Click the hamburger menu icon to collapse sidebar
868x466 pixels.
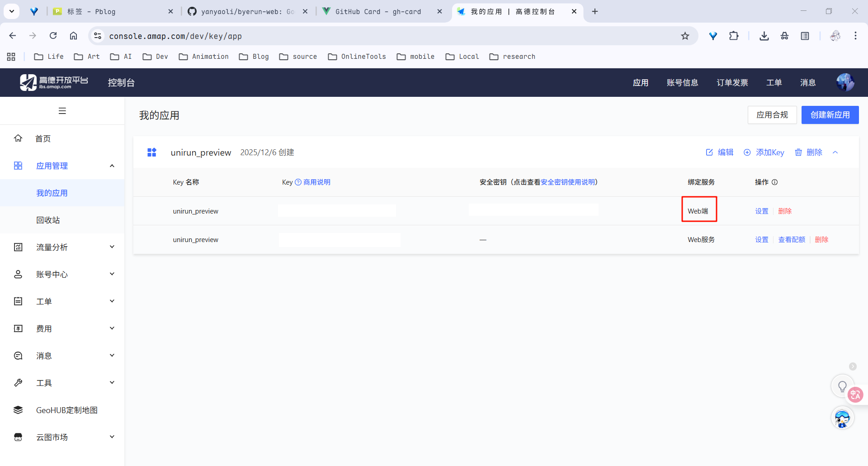tap(62, 111)
